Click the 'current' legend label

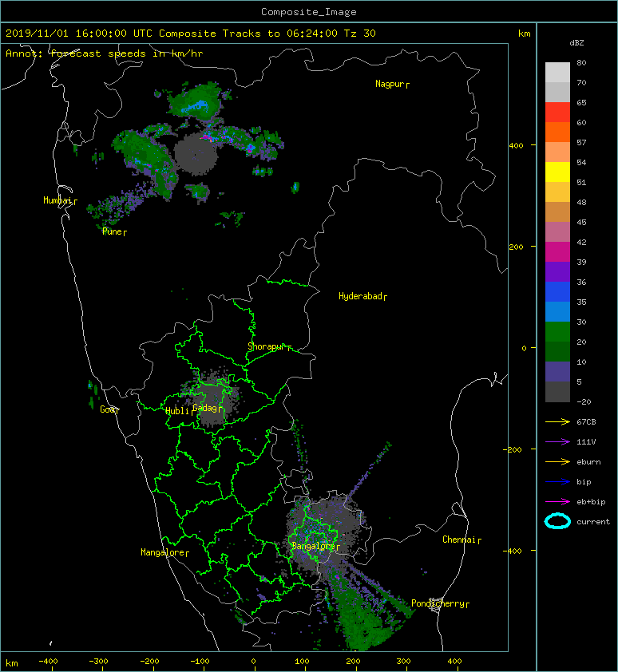tap(593, 522)
